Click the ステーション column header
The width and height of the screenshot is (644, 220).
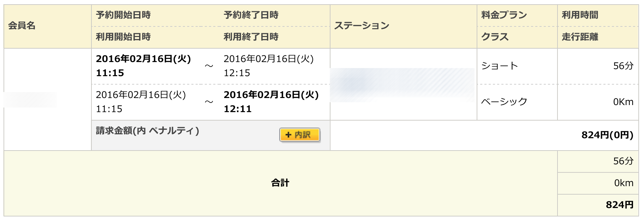362,26
